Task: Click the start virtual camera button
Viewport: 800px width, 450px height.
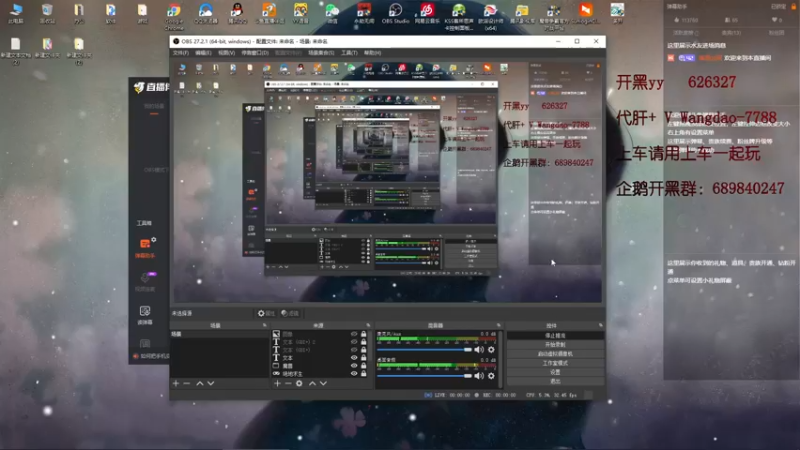Action: (x=555, y=354)
